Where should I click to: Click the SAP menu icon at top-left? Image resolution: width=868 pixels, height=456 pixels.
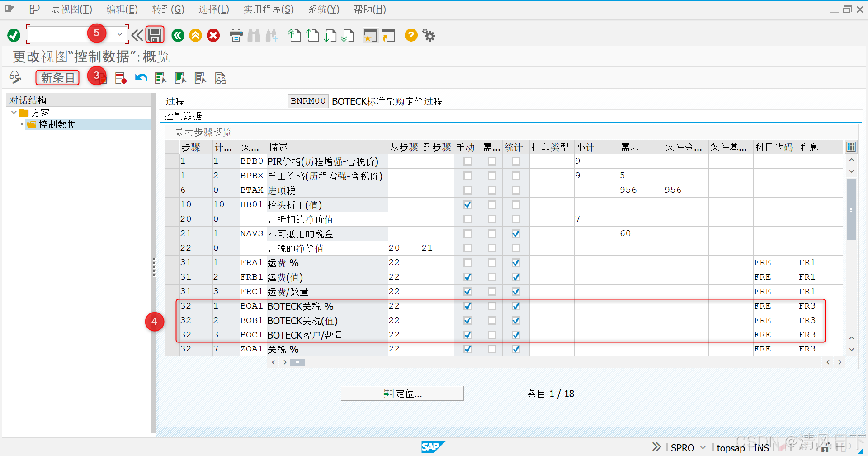point(9,9)
